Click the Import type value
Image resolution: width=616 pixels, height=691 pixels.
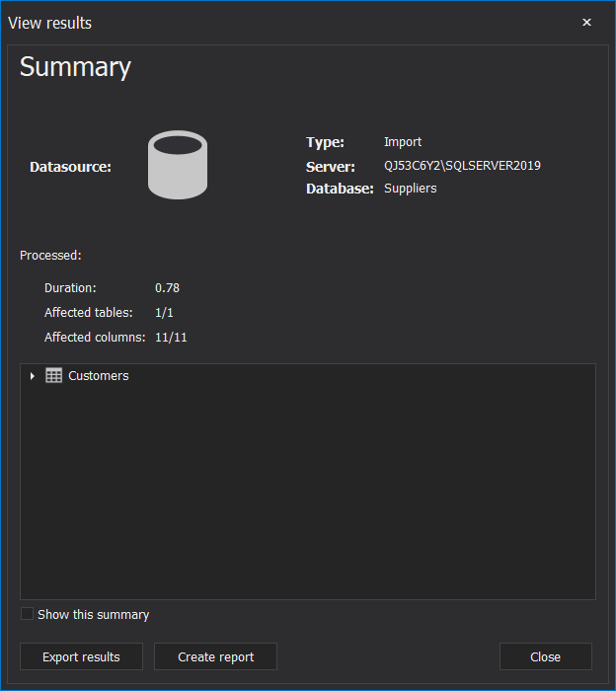point(403,142)
